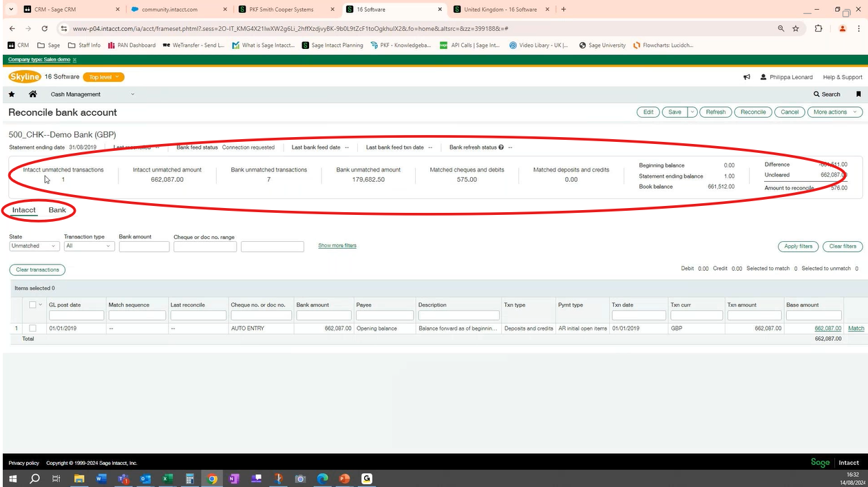Go to the Home icon
Image resolution: width=868 pixels, height=487 pixels.
(32, 94)
